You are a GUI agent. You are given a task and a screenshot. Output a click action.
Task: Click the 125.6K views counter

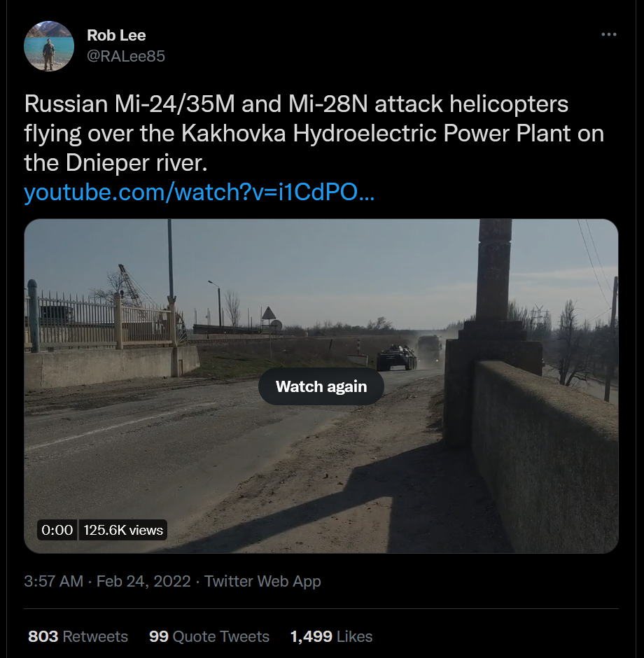(x=123, y=530)
